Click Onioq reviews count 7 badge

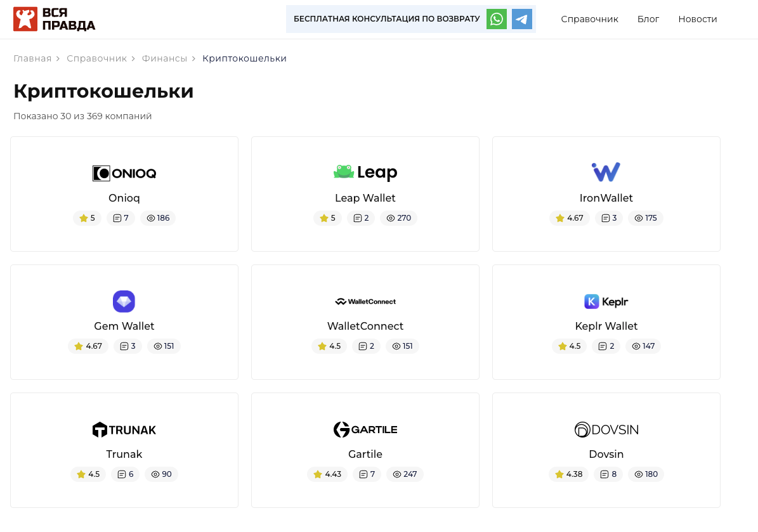121,218
